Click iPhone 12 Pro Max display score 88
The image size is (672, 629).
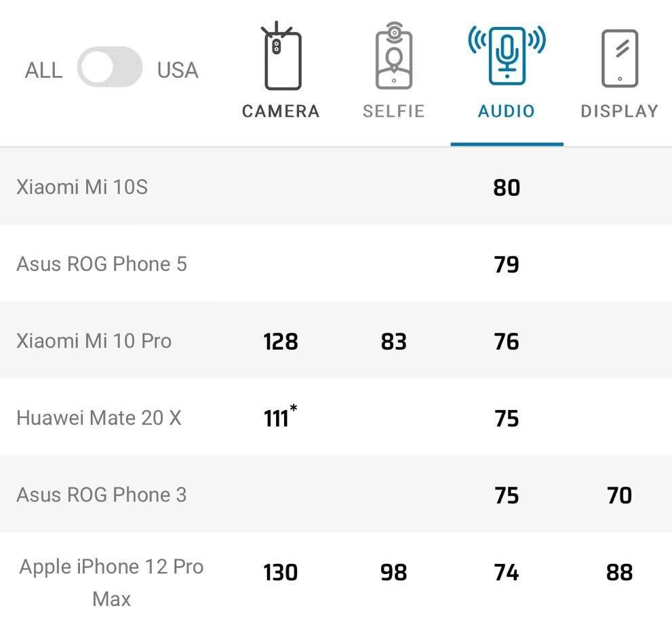coord(620,573)
